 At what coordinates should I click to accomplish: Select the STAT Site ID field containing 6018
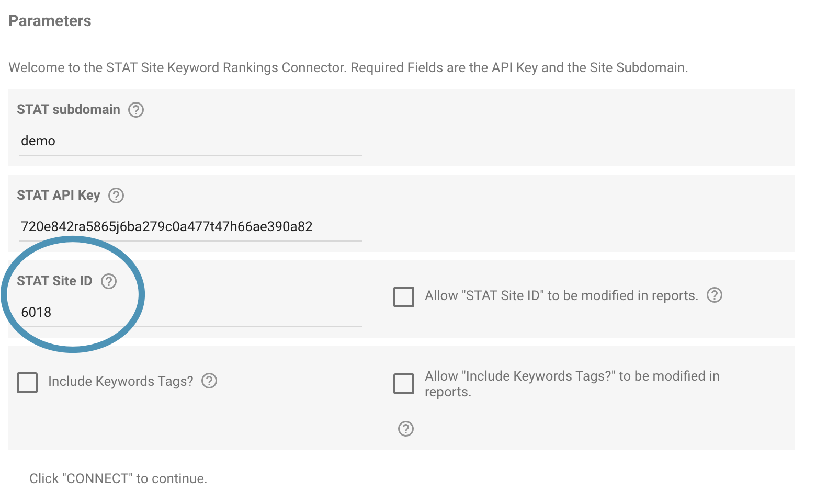tap(188, 312)
